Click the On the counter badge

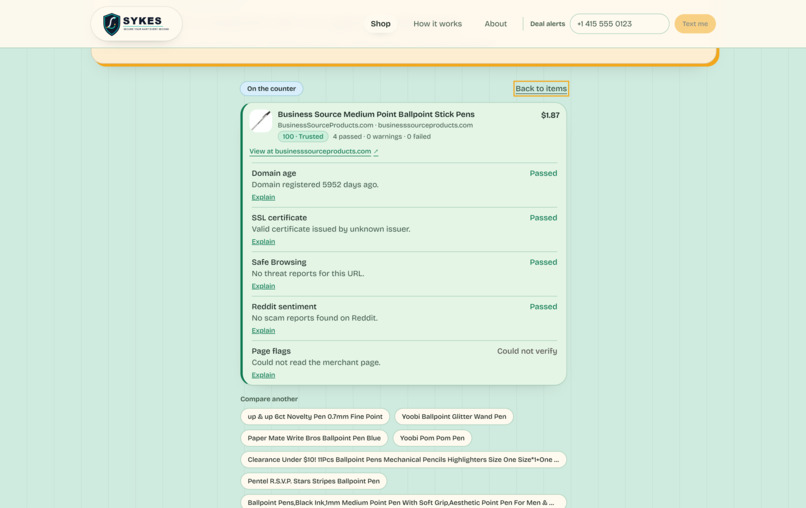pos(271,88)
